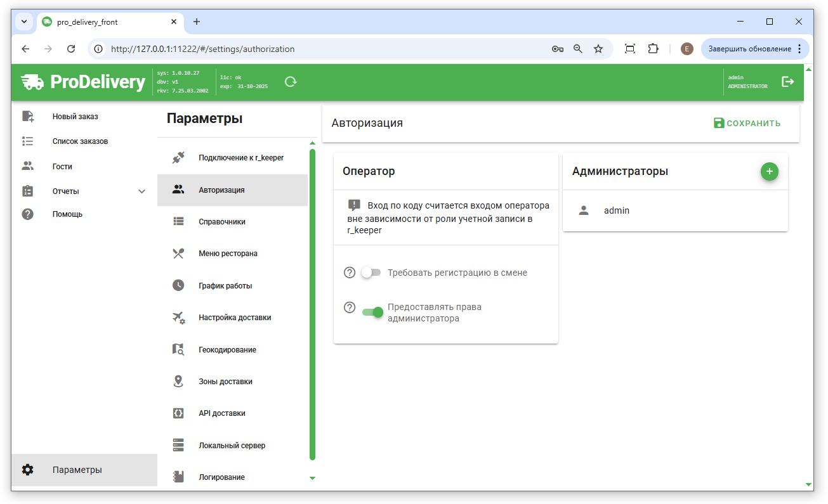The width and height of the screenshot is (828, 504).
Task: Click 'Завершить обновление' browser button
Action: tap(749, 49)
